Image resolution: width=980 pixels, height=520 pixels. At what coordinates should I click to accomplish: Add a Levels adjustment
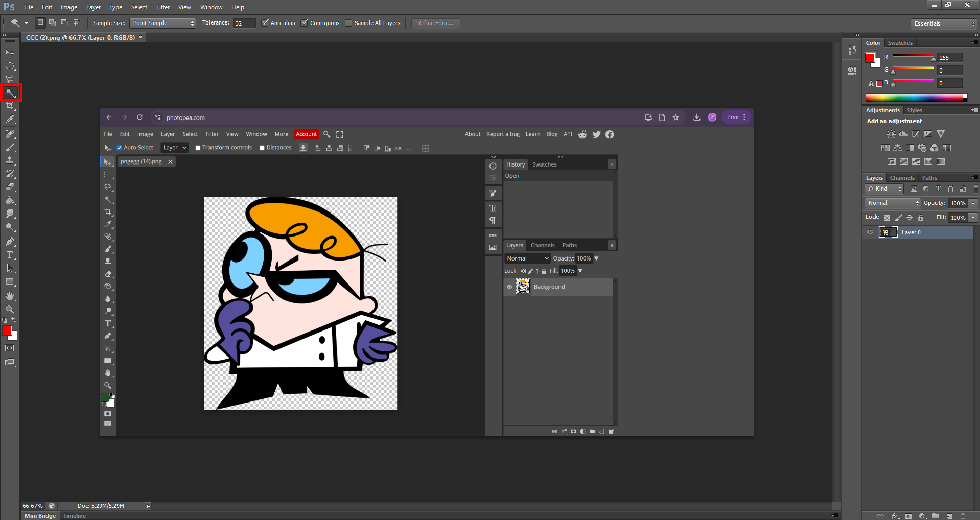(904, 134)
